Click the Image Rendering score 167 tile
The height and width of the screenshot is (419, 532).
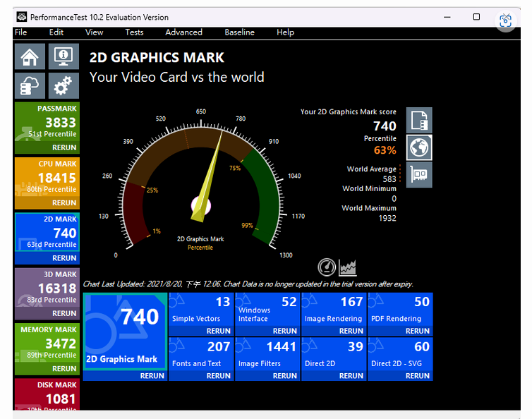pyautogui.click(x=334, y=310)
